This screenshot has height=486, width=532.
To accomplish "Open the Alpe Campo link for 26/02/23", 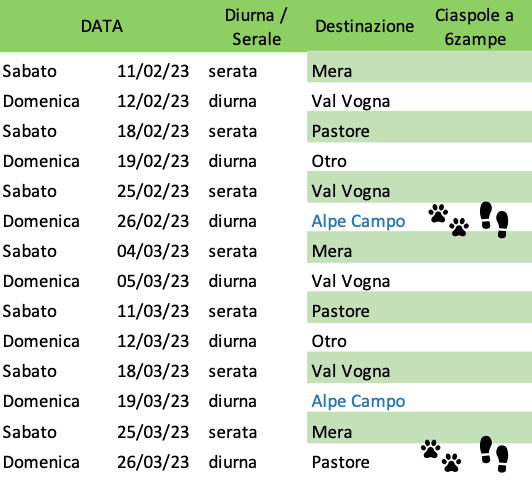I will [x=358, y=222].
